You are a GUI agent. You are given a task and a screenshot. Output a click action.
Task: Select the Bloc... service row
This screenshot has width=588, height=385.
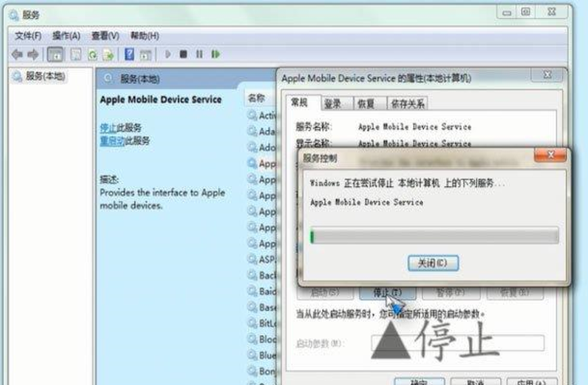(262, 339)
